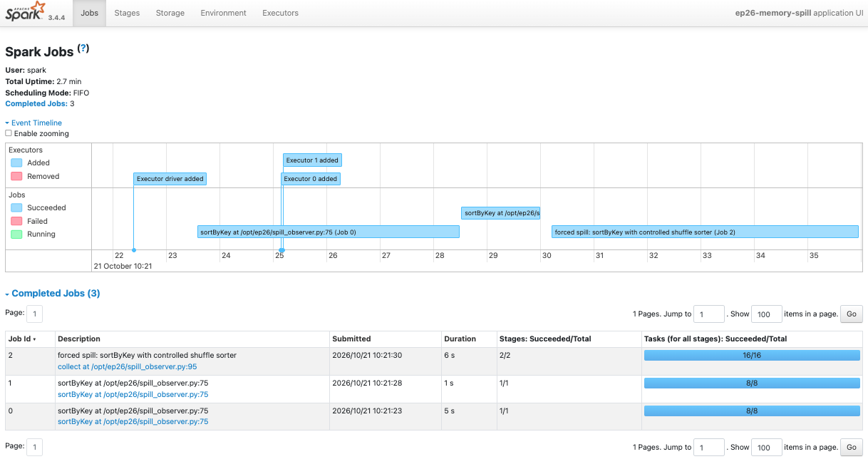Click the 16/16 tasks progress bar
The width and height of the screenshot is (868, 464).
(x=752, y=355)
